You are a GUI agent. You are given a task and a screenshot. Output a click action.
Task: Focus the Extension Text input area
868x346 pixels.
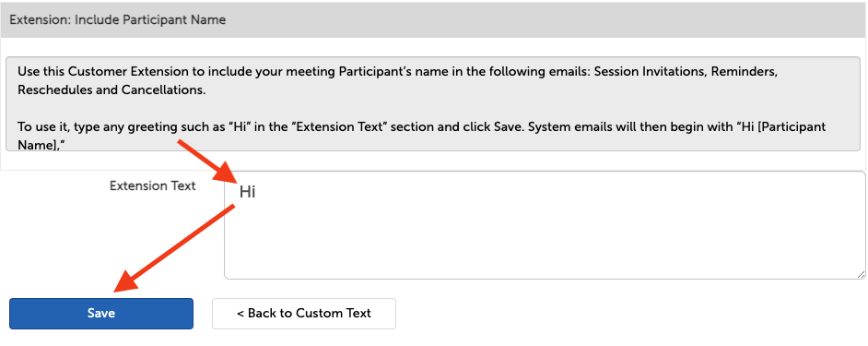[545, 225]
